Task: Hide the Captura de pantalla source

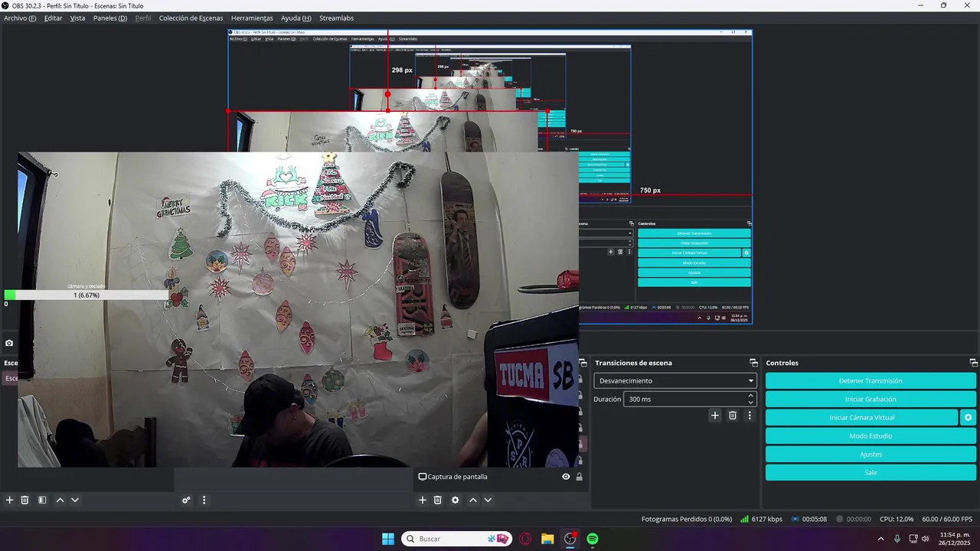Action: coord(566,477)
